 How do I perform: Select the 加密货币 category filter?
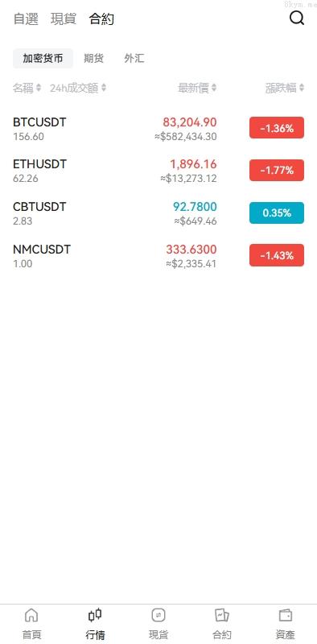(43, 58)
